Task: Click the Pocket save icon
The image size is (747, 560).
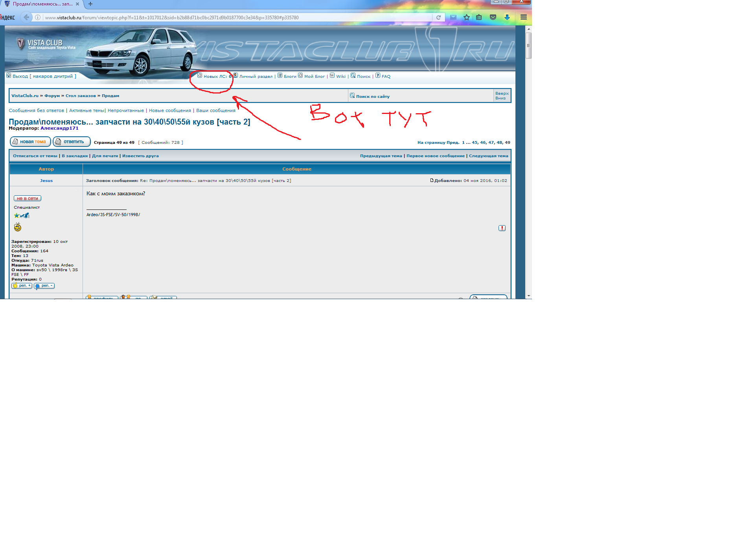Action: pyautogui.click(x=493, y=17)
